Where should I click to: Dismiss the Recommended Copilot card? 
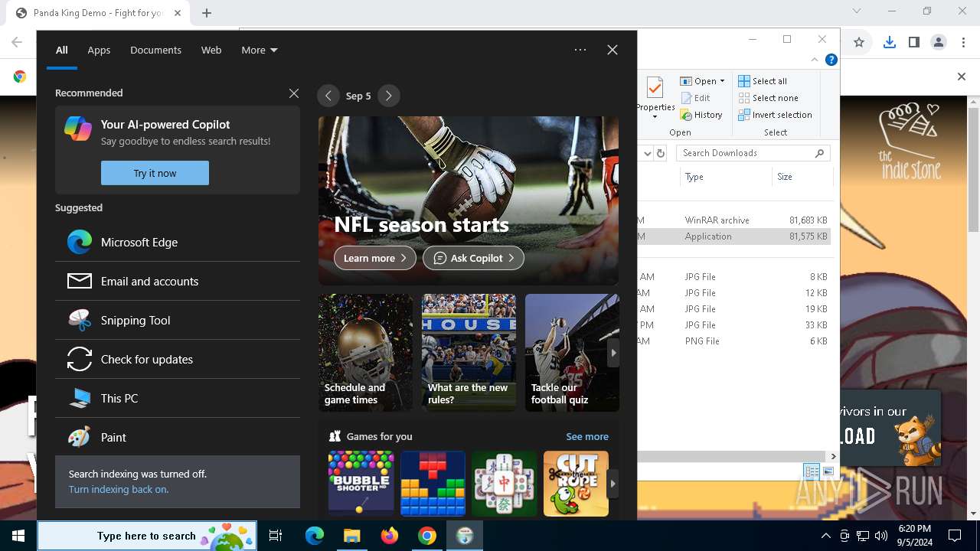click(294, 93)
